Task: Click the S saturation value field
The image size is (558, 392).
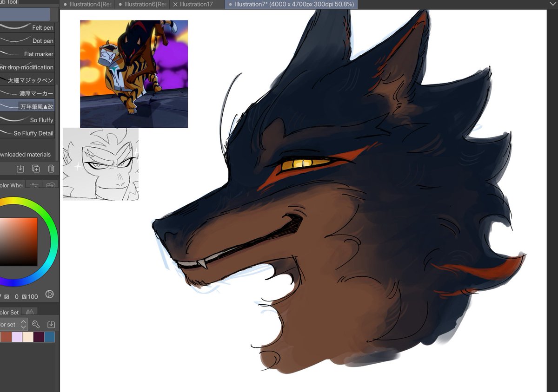Action: click(x=17, y=296)
